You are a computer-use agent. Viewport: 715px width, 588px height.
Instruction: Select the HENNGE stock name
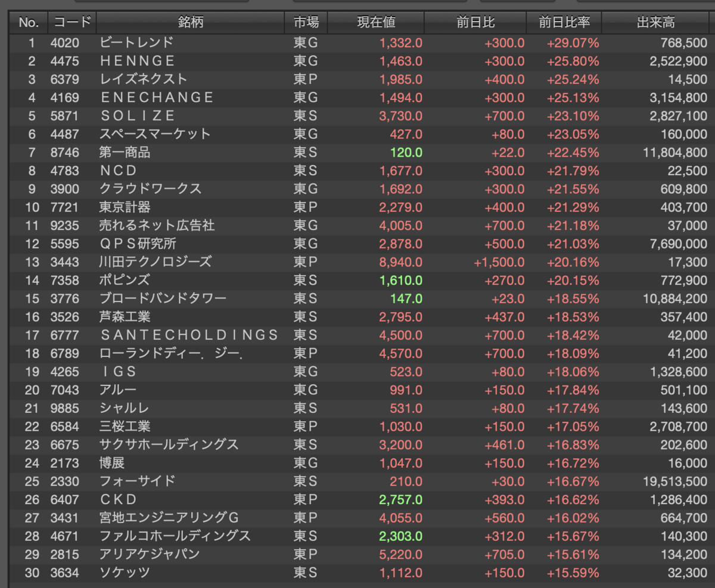tap(138, 61)
